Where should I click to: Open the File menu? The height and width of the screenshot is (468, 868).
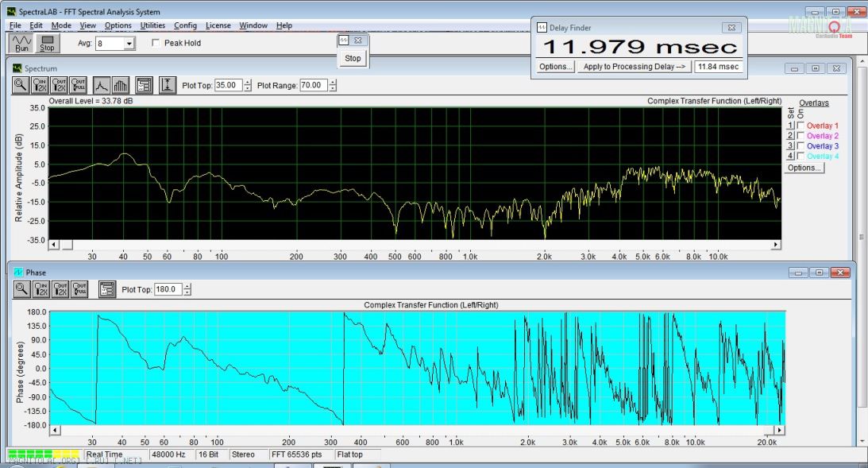coord(15,25)
